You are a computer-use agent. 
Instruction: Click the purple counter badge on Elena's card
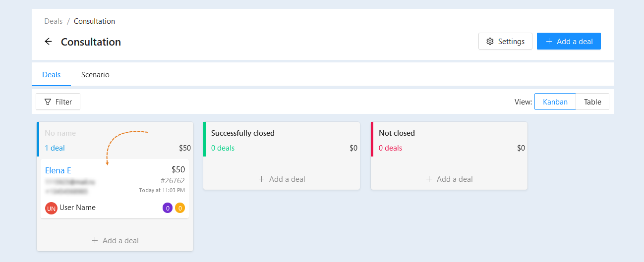[168, 208]
